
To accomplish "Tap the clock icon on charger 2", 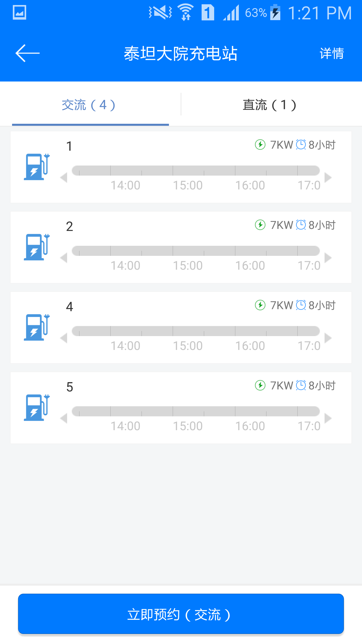I will coord(301,225).
